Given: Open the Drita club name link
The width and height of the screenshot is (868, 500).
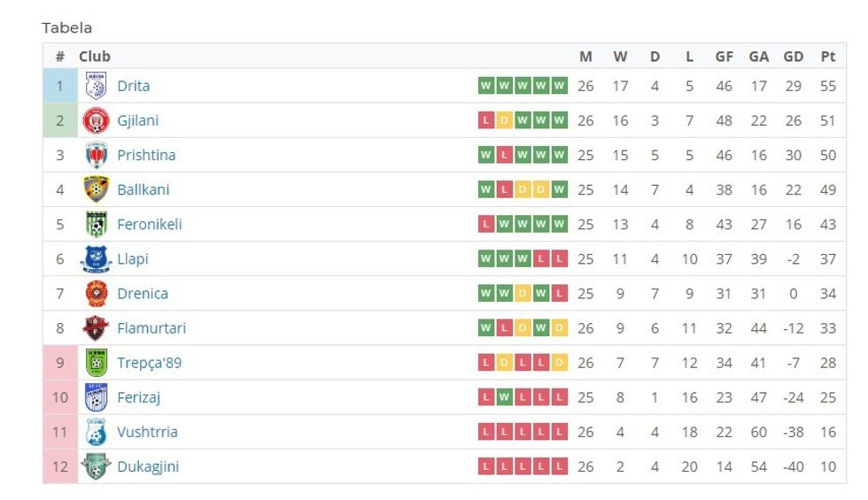Looking at the screenshot, I should click(x=133, y=86).
